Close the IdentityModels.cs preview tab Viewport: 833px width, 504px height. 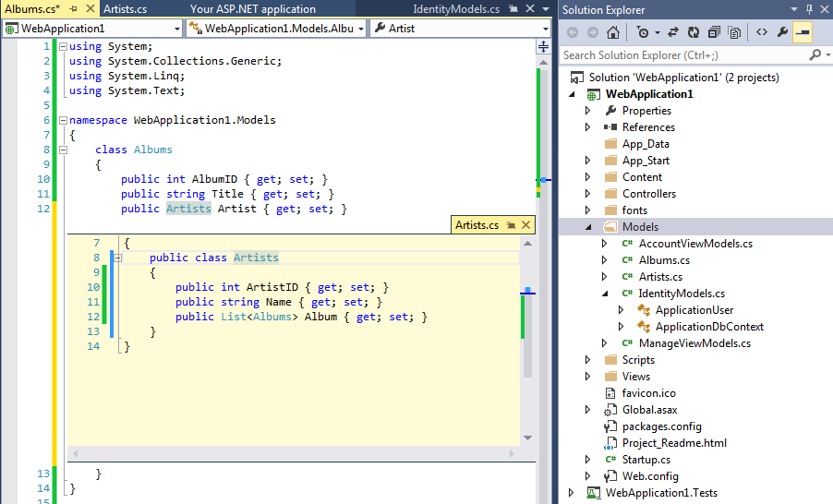tap(530, 8)
